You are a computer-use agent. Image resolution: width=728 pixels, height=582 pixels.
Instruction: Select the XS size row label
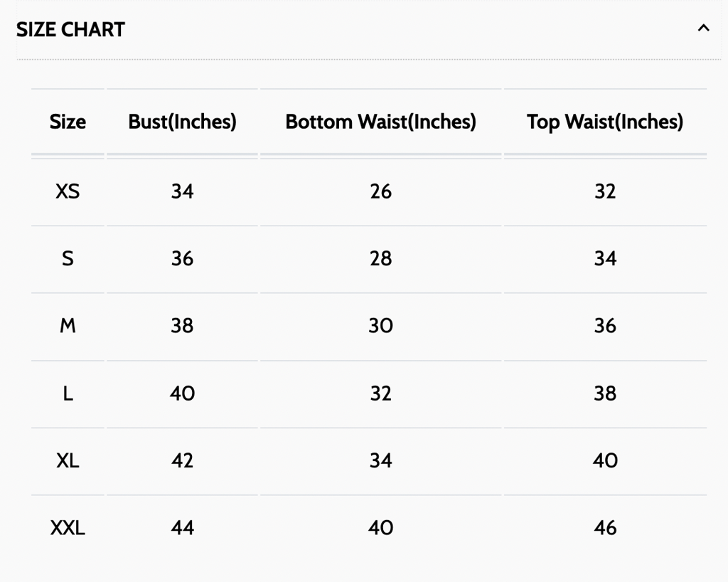(x=68, y=191)
